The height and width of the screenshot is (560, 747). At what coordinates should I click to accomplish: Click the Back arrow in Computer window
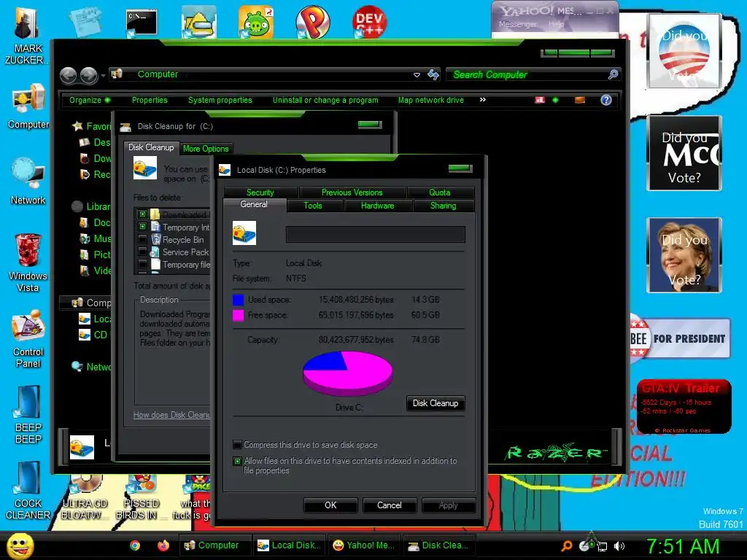68,75
